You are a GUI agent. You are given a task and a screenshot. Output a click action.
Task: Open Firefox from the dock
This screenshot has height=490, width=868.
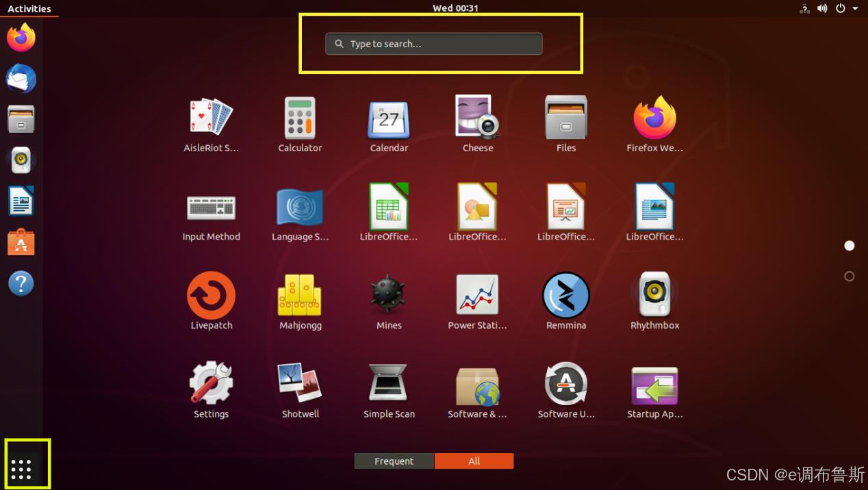(x=21, y=37)
